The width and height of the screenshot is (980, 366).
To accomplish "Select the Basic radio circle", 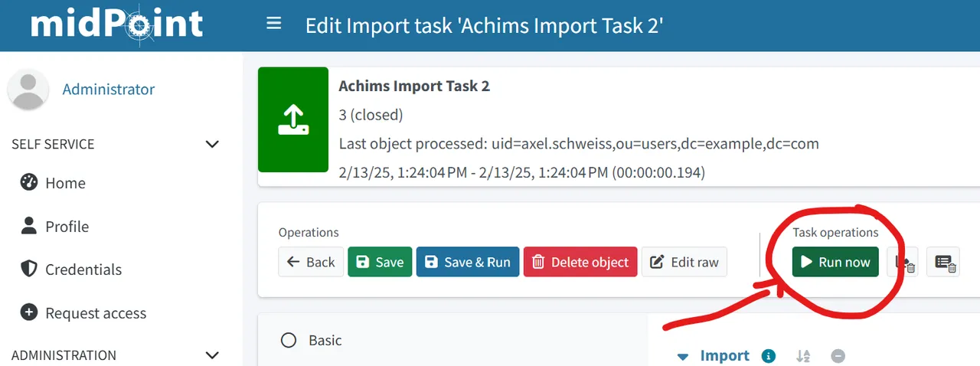I will [289, 340].
